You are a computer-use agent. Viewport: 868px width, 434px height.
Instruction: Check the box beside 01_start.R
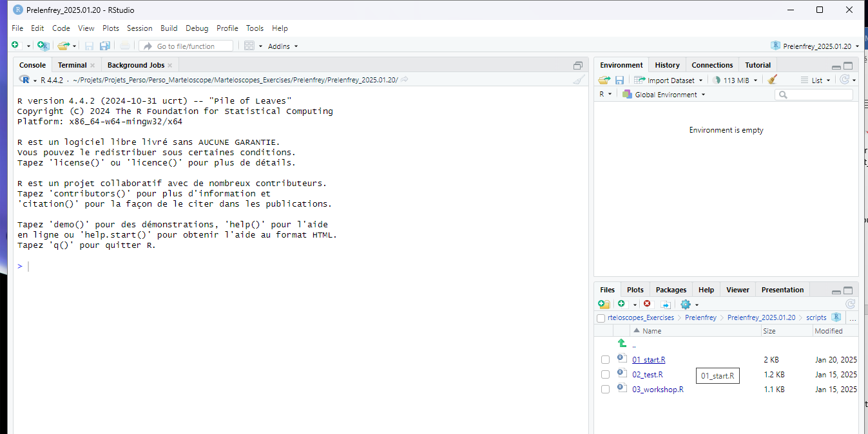tap(605, 360)
